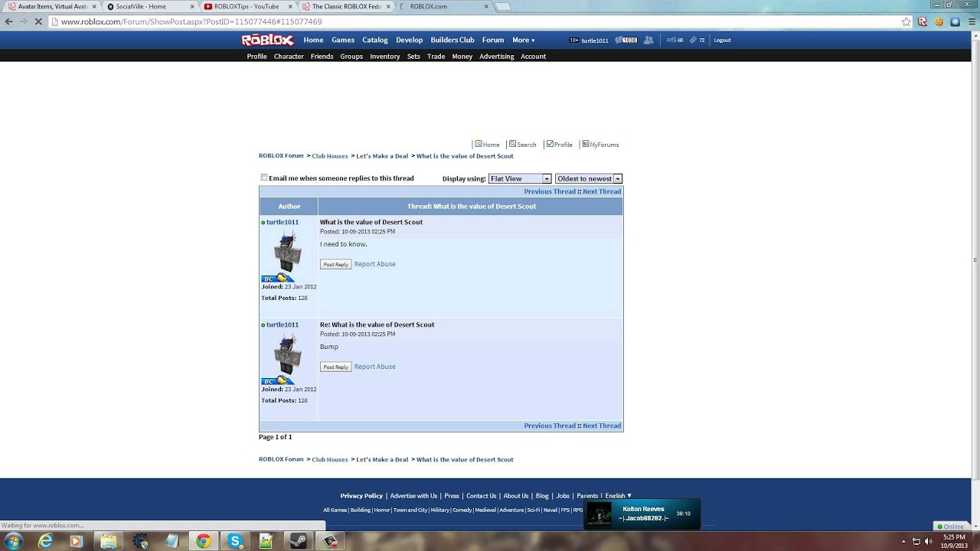Screen dimensions: 980x551
Task: Click the Online chat status button
Action: coord(950,527)
